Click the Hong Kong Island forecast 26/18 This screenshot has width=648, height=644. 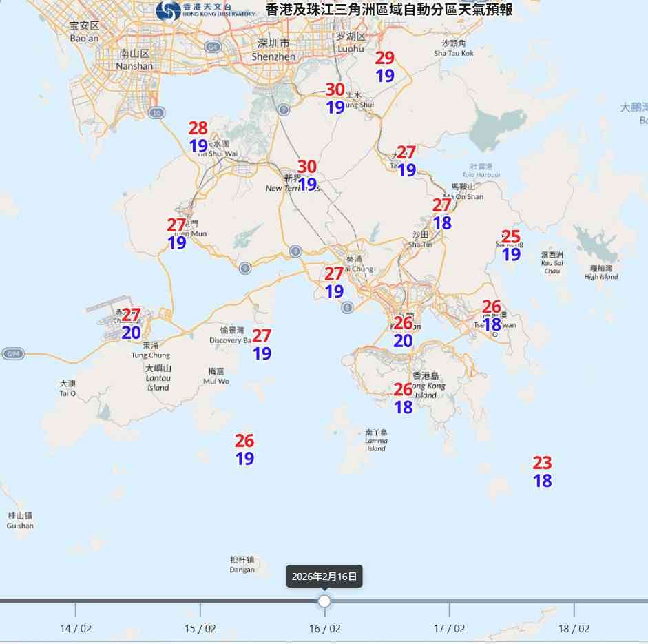point(403,397)
